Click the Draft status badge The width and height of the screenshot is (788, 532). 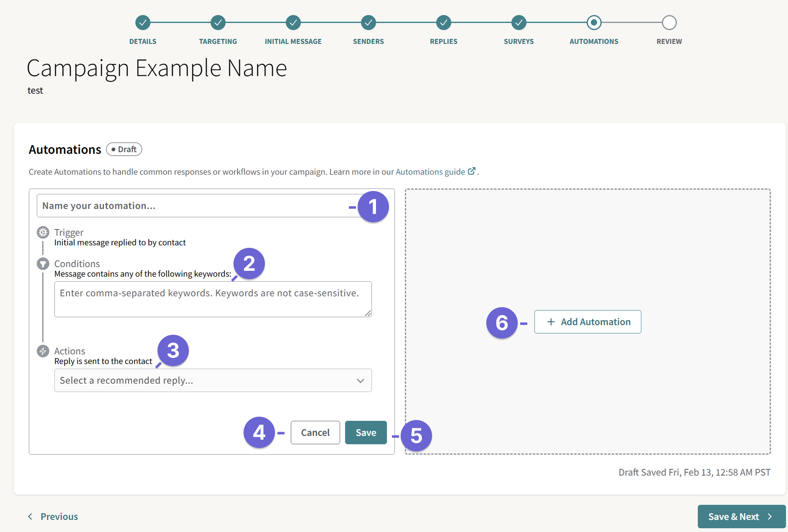tap(124, 149)
